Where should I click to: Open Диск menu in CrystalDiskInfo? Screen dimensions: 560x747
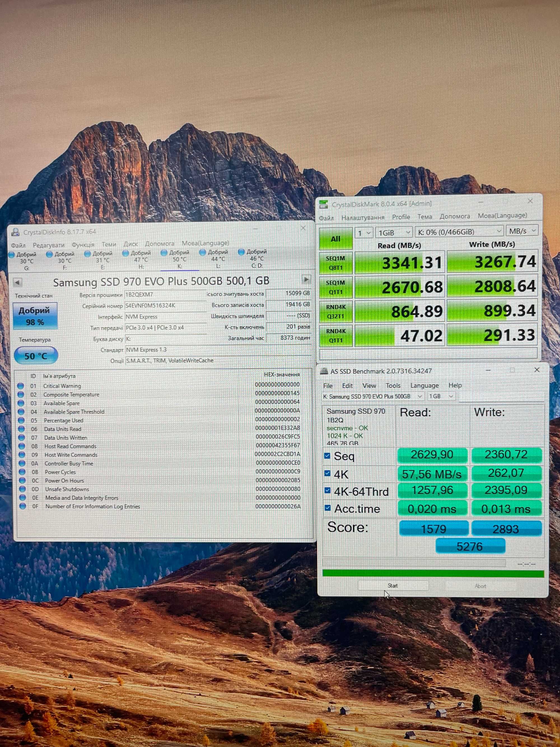pyautogui.click(x=131, y=244)
